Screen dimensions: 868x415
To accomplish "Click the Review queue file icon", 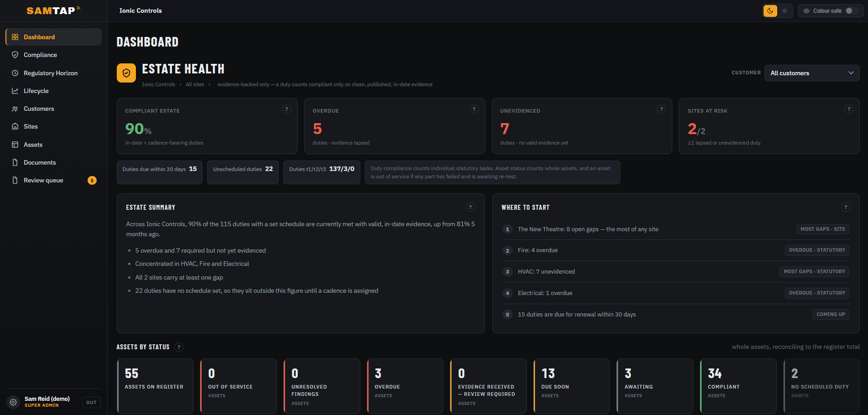I will click(15, 180).
